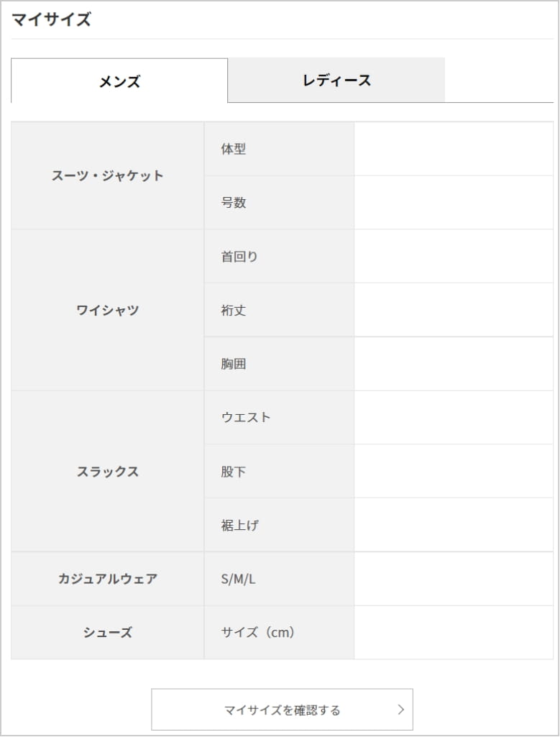Switch to the レディース tab
This screenshot has height=737, width=560.
pos(336,80)
